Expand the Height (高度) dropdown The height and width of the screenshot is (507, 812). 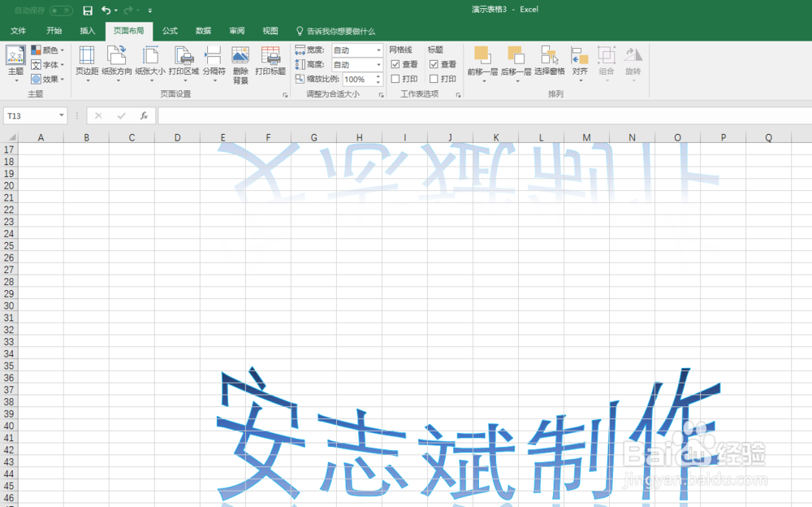(378, 65)
